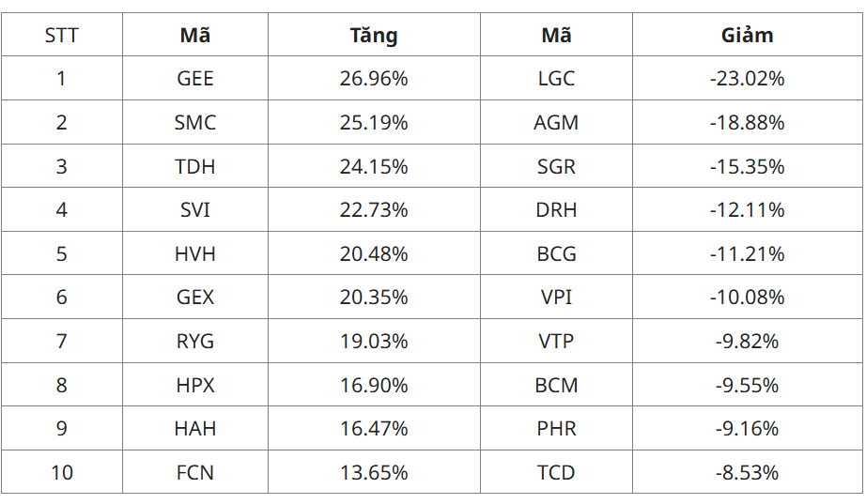Select the Tăng column header

(374, 36)
